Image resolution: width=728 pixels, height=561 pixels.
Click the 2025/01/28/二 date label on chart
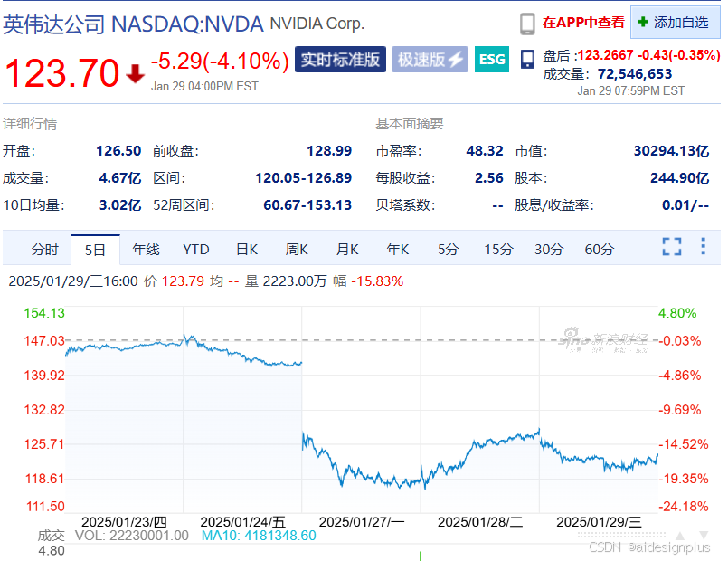click(480, 522)
